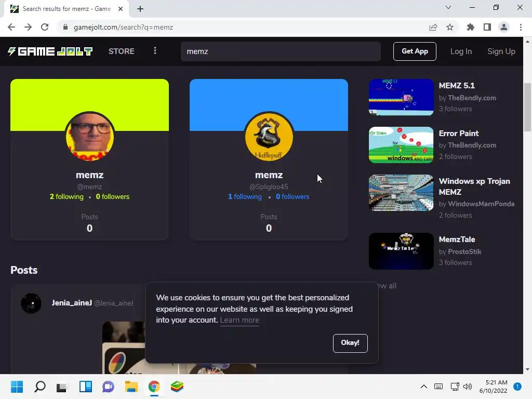Open the Windows Start menu
The width and height of the screenshot is (532, 399).
click(x=17, y=387)
